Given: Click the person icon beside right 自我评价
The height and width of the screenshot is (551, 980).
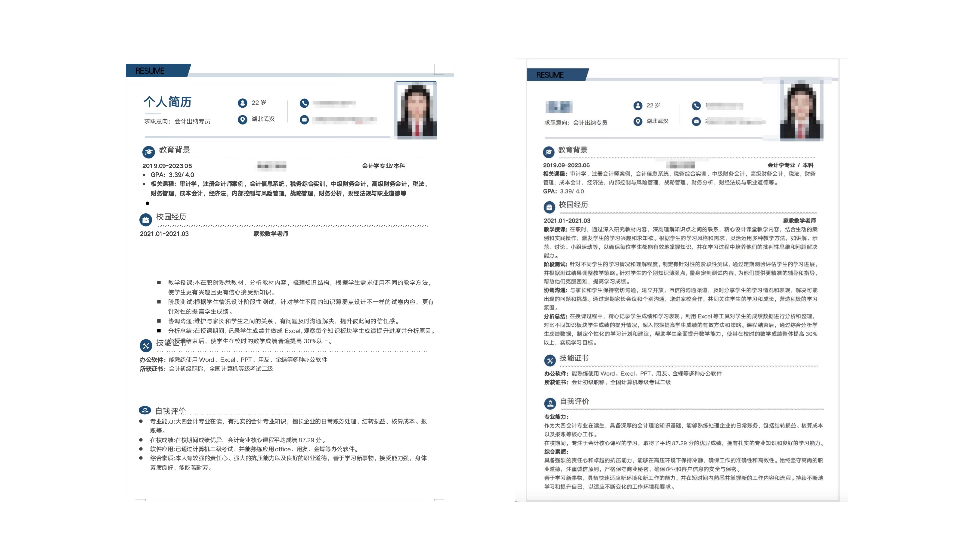Looking at the screenshot, I should [550, 403].
